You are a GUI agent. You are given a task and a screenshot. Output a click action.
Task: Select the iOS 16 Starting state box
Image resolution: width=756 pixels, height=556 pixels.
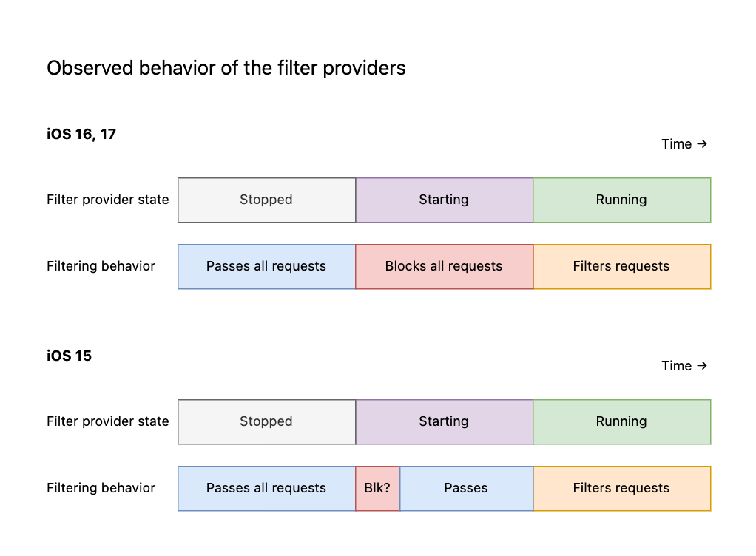point(444,200)
